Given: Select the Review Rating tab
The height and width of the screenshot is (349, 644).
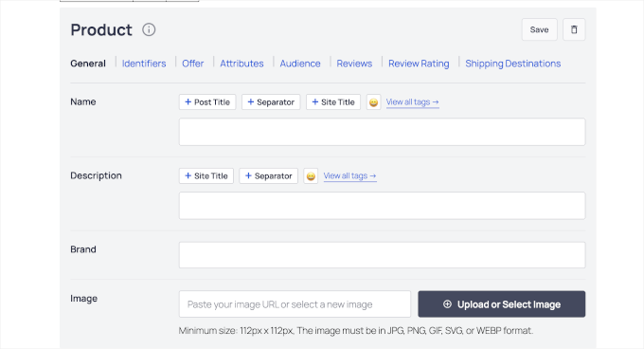Looking at the screenshot, I should [419, 64].
